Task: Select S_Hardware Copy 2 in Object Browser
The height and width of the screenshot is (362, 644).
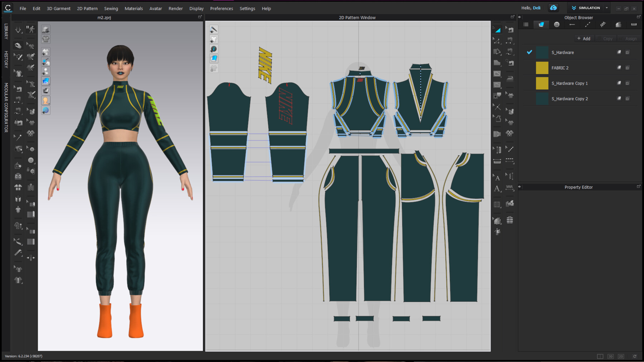Action: coord(570,99)
